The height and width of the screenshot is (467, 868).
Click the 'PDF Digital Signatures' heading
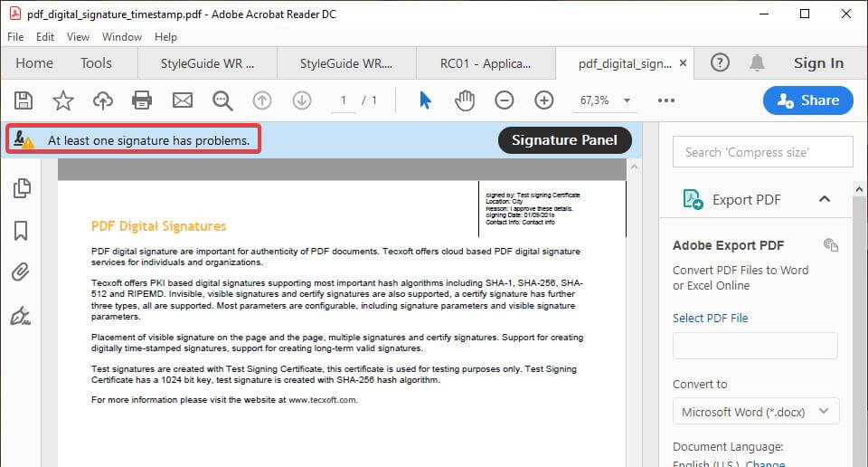159,226
